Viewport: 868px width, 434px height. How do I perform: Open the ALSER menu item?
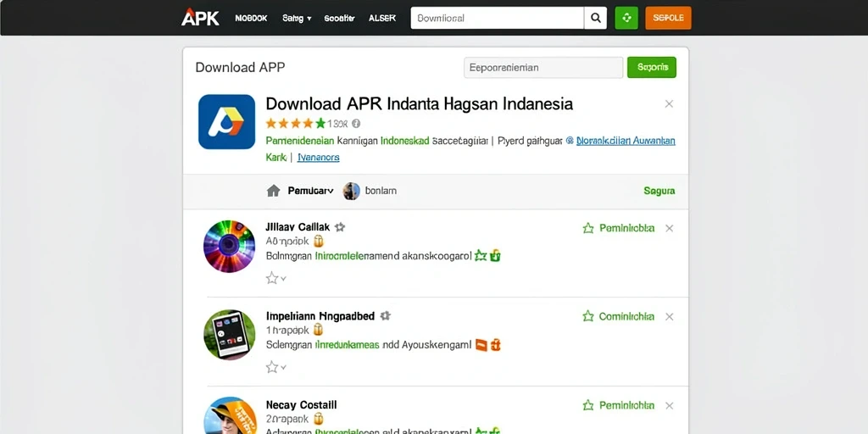click(382, 19)
